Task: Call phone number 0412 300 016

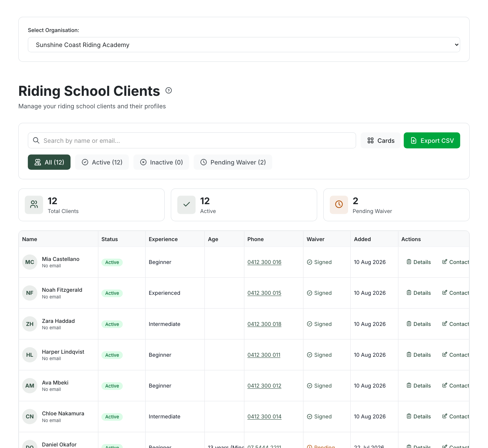Action: click(264, 262)
